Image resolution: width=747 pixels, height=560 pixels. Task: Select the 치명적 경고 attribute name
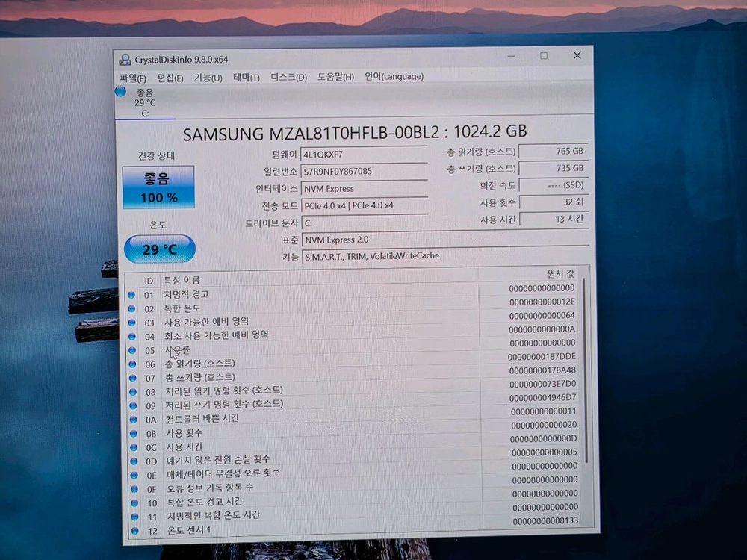[186, 294]
